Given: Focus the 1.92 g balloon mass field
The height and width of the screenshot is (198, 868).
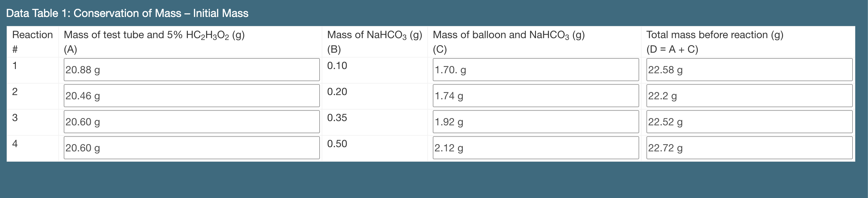Looking at the screenshot, I should point(535,122).
